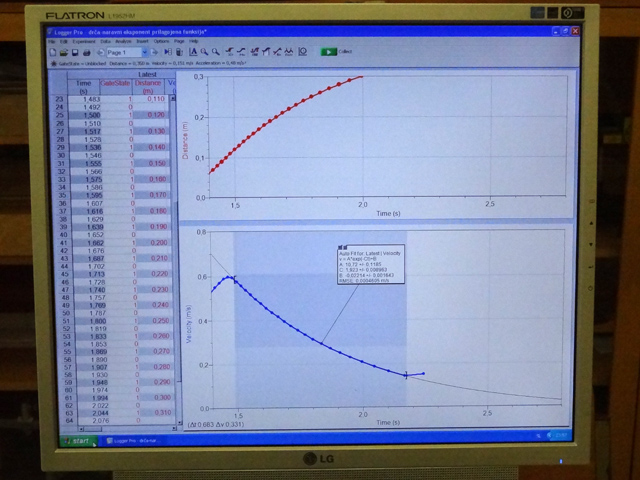The image size is (640, 480).
Task: Open the Data Browser toolbar icon
Action: [168, 52]
